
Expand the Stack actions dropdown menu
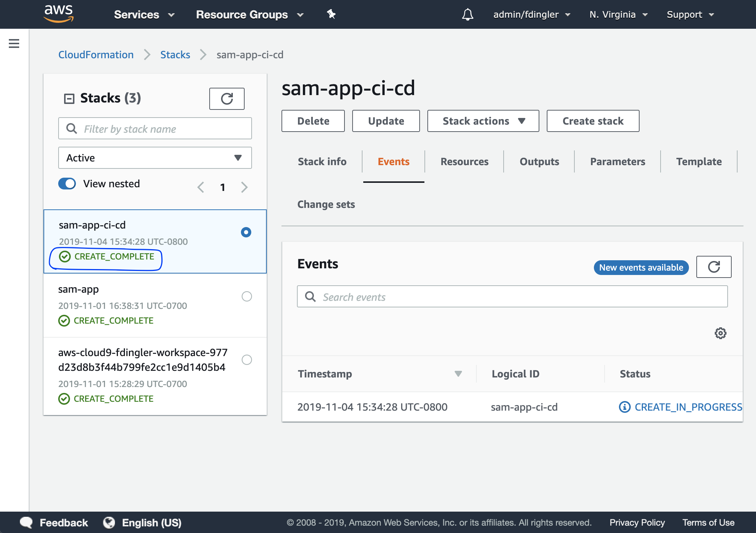[483, 121]
